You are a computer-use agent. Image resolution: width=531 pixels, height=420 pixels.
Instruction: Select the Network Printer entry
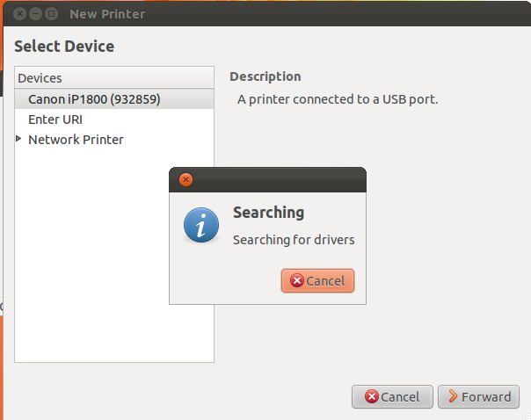(76, 140)
